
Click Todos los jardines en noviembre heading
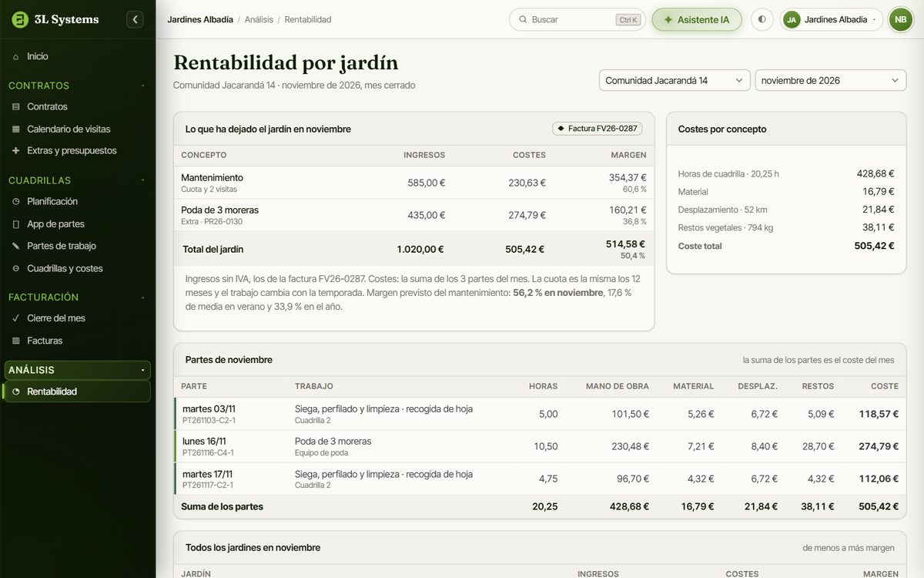point(253,547)
